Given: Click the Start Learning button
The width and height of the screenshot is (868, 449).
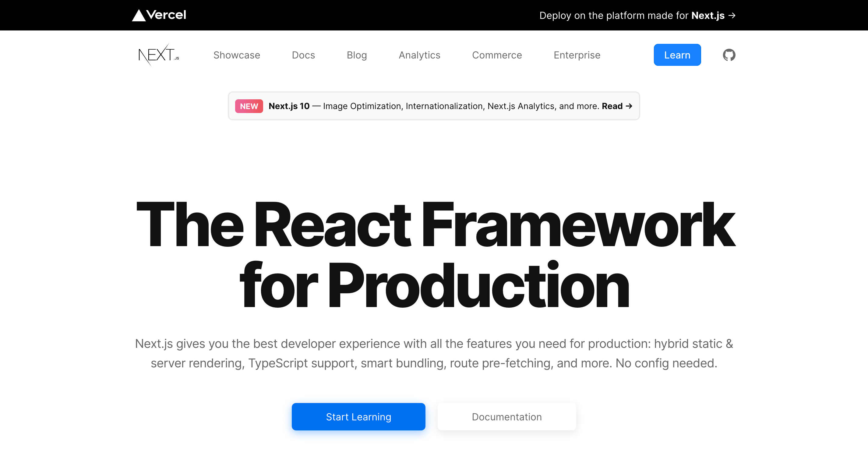Looking at the screenshot, I should pyautogui.click(x=358, y=417).
